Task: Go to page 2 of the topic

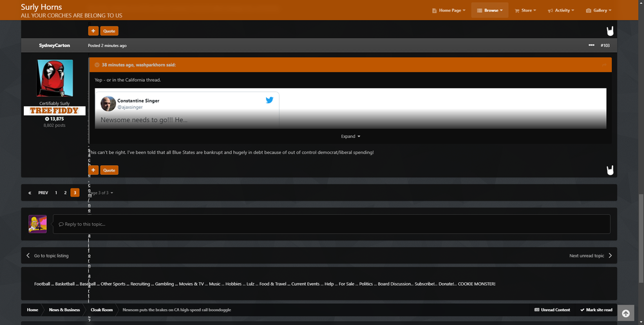Action: tap(65, 193)
